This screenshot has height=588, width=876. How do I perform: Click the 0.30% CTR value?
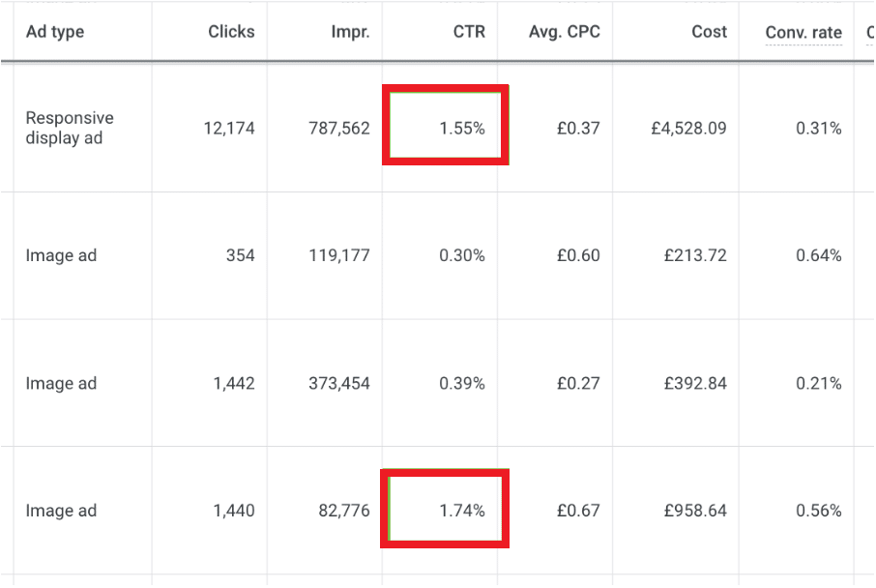pos(461,255)
